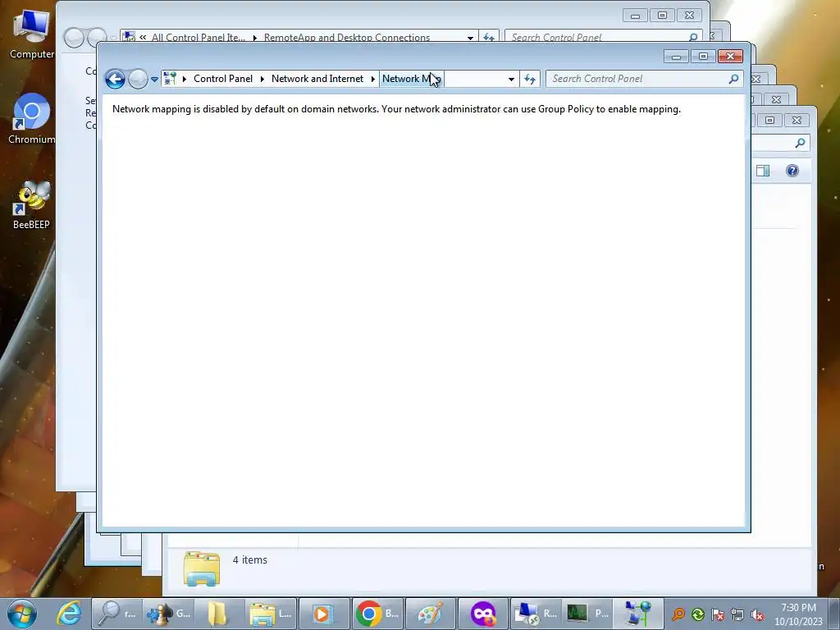
Task: Click the muted volume tray icon
Action: tap(757, 614)
